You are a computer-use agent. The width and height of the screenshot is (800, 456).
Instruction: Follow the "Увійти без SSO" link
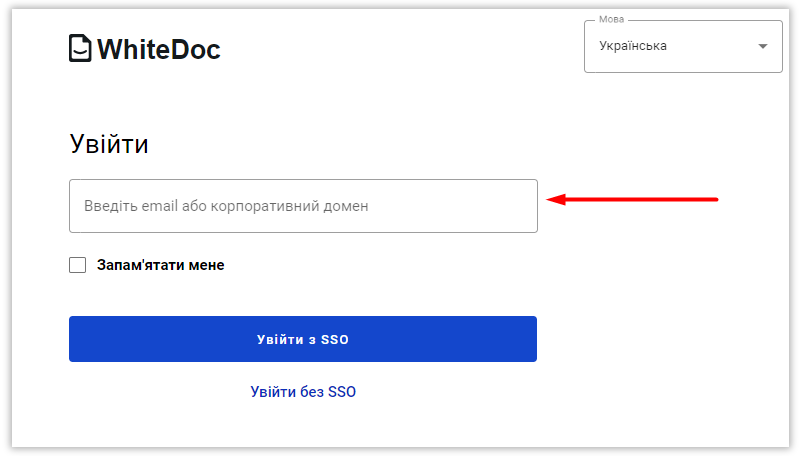(x=303, y=392)
